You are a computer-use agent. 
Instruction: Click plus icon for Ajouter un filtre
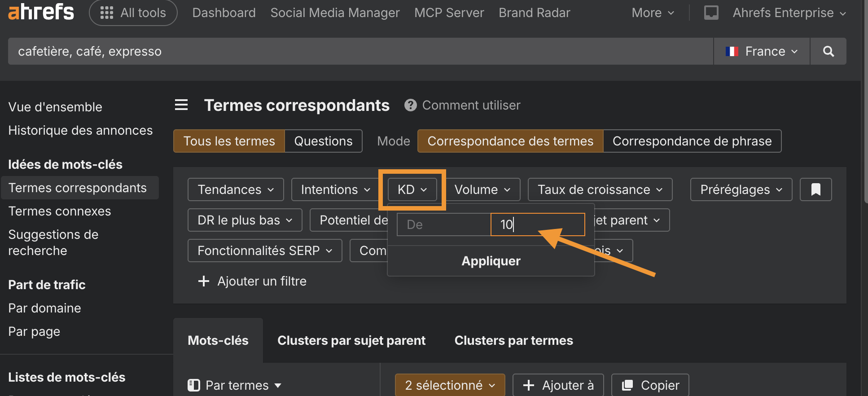point(204,281)
